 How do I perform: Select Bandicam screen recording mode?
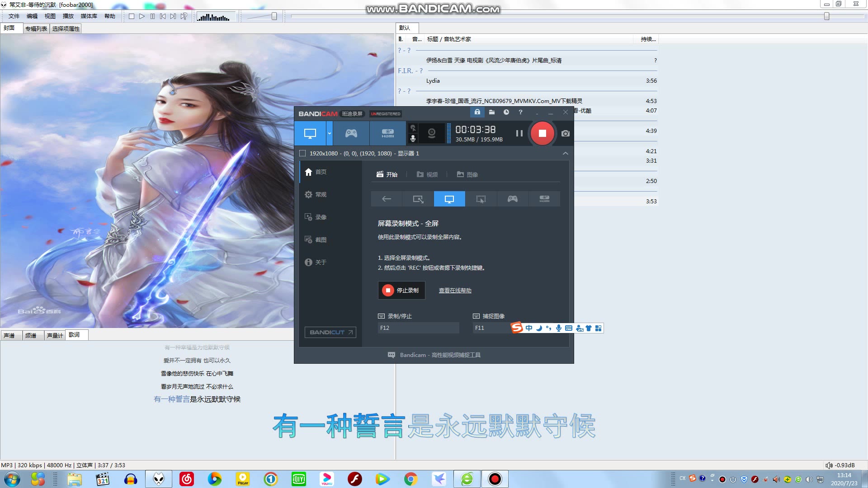310,133
